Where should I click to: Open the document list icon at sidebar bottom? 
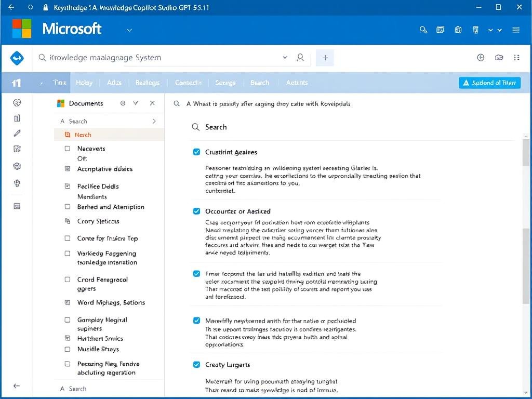point(17,206)
